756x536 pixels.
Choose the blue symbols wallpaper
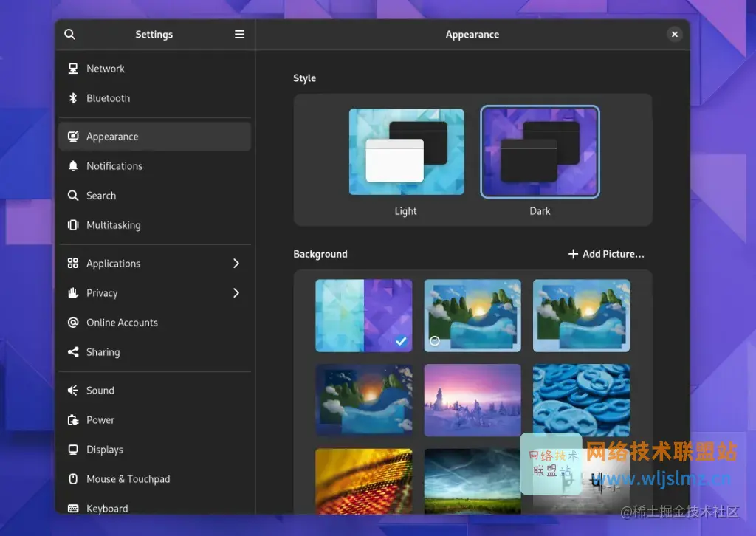point(582,399)
